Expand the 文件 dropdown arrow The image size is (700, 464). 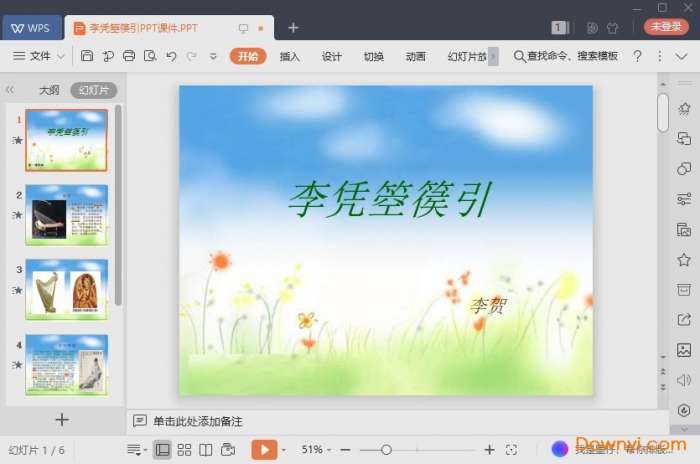coord(61,56)
